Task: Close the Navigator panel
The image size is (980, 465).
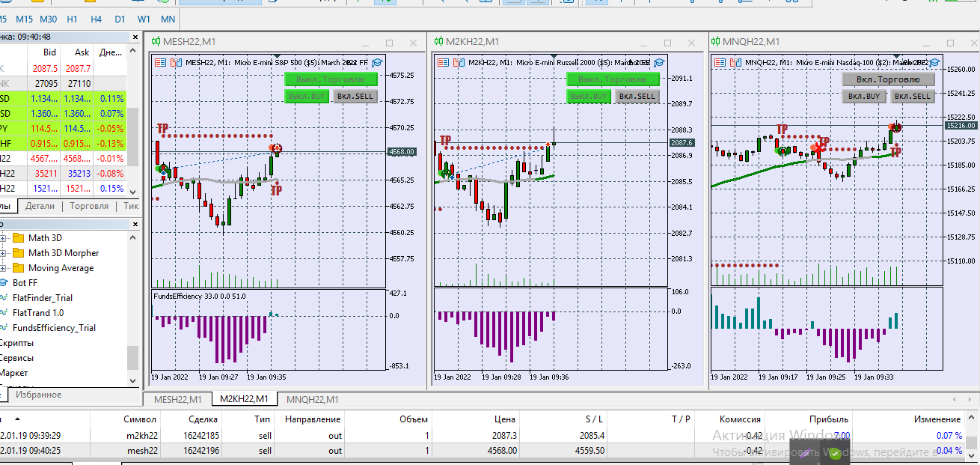Action: [135, 224]
